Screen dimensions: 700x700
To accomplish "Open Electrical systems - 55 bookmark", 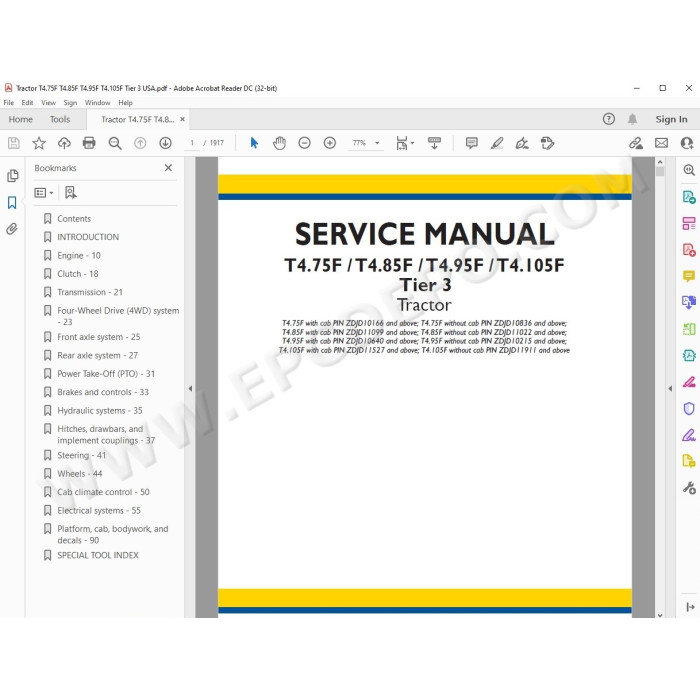I will point(99,510).
